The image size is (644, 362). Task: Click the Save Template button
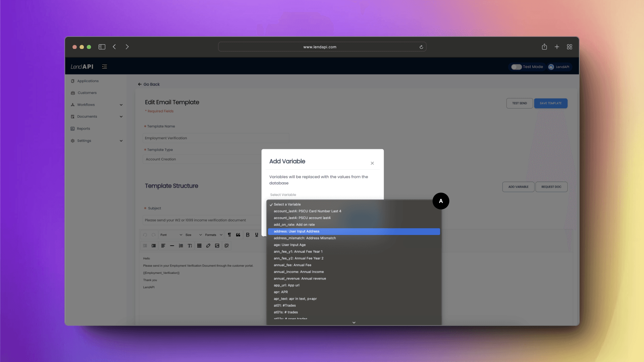click(550, 103)
